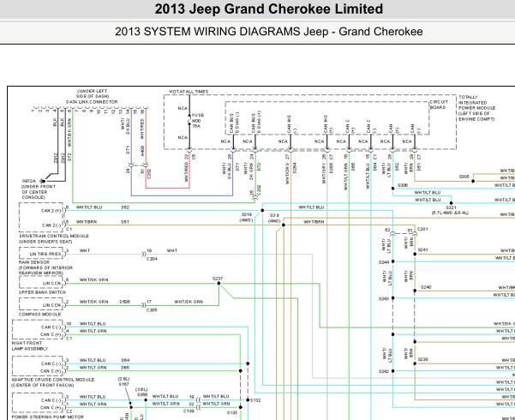Click connector label 'C306'

click(x=152, y=310)
